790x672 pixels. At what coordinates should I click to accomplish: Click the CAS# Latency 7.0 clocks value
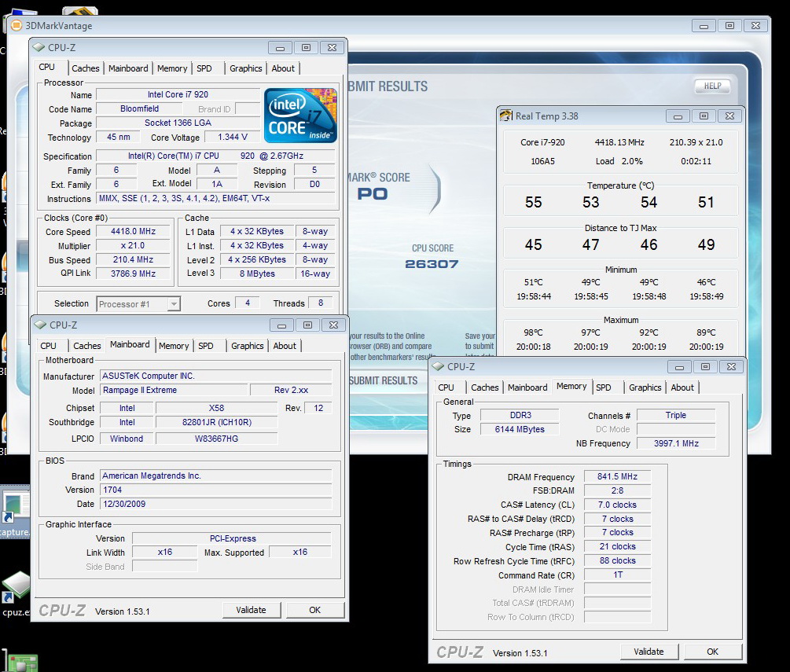point(617,505)
